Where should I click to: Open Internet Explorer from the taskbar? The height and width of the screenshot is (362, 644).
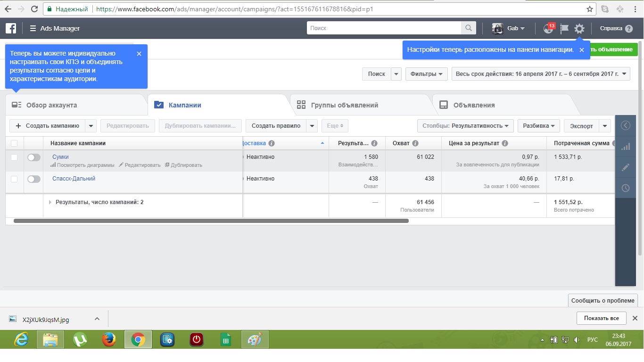click(x=21, y=339)
